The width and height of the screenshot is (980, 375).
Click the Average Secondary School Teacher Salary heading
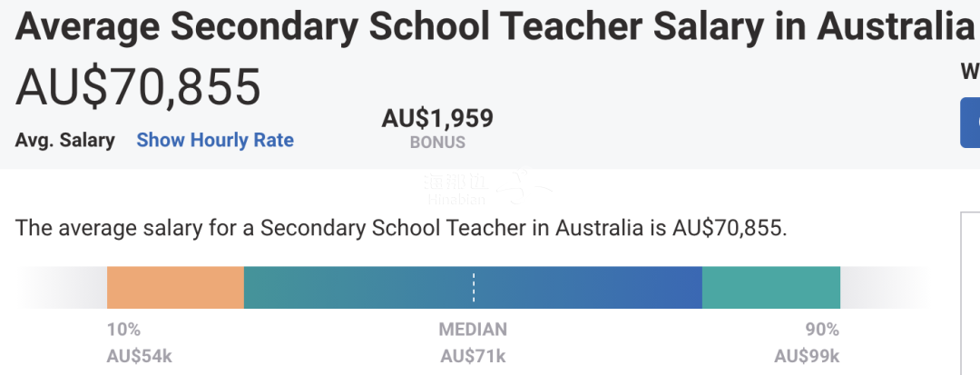pyautogui.click(x=495, y=27)
